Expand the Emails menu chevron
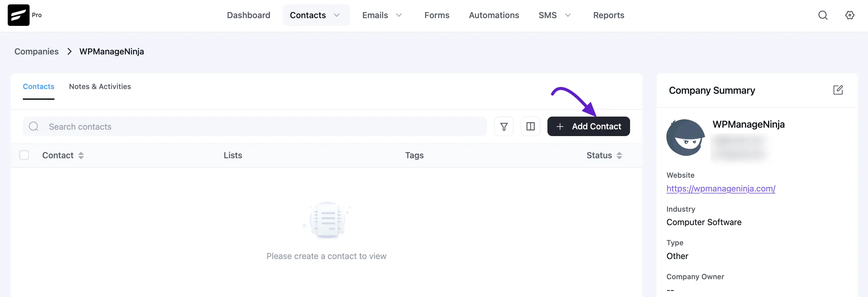Image resolution: width=868 pixels, height=297 pixels. [399, 15]
